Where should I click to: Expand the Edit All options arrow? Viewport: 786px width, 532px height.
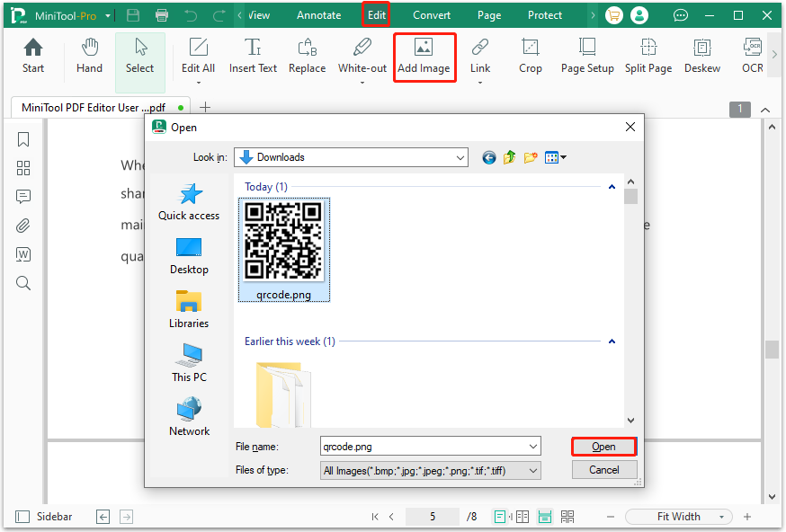198,83
